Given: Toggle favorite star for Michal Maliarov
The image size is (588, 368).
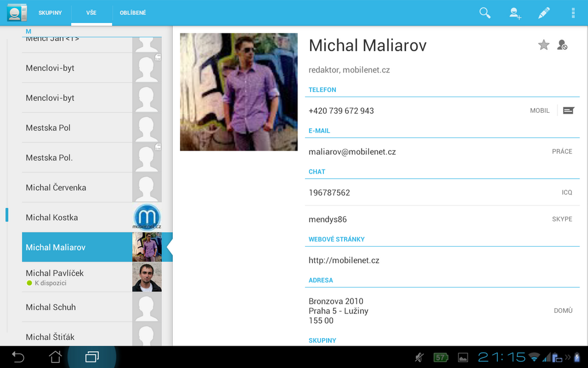Looking at the screenshot, I should (x=543, y=45).
